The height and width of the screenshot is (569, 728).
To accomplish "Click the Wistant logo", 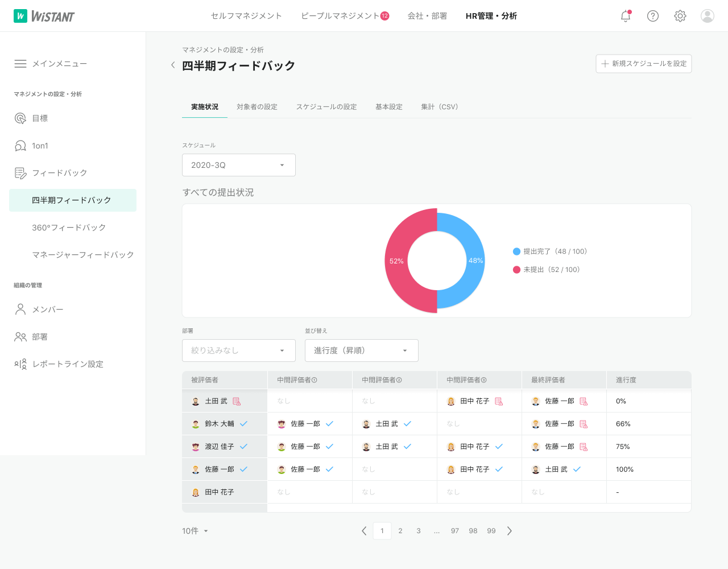I will 44,16.
